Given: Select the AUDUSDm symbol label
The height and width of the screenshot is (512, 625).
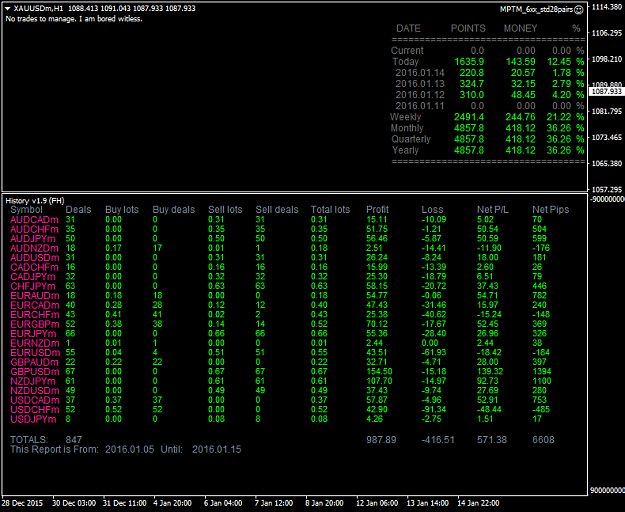Looking at the screenshot, I should (35, 258).
